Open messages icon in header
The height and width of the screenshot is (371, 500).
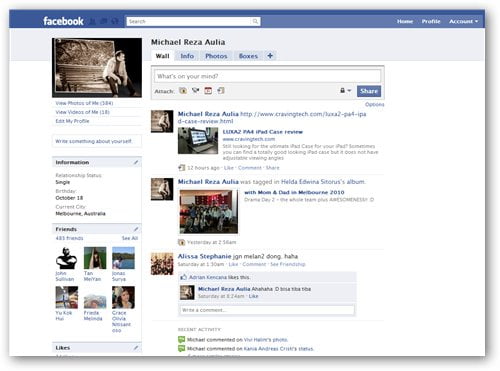pyautogui.click(x=104, y=21)
